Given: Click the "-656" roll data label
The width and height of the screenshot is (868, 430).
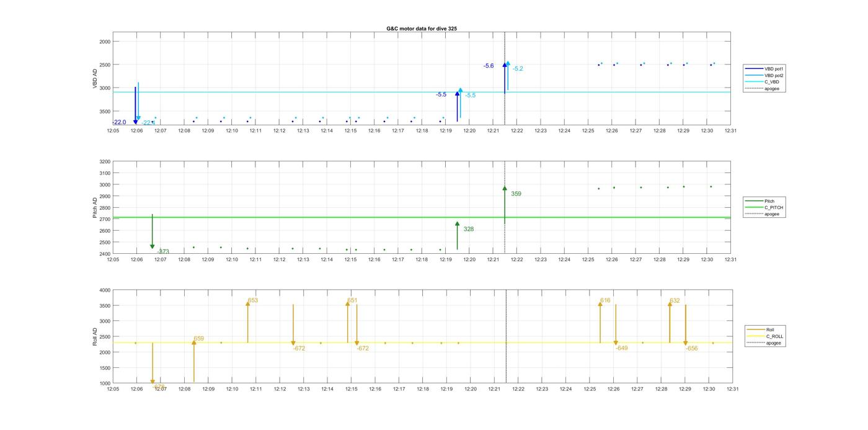Looking at the screenshot, I should 692,349.
